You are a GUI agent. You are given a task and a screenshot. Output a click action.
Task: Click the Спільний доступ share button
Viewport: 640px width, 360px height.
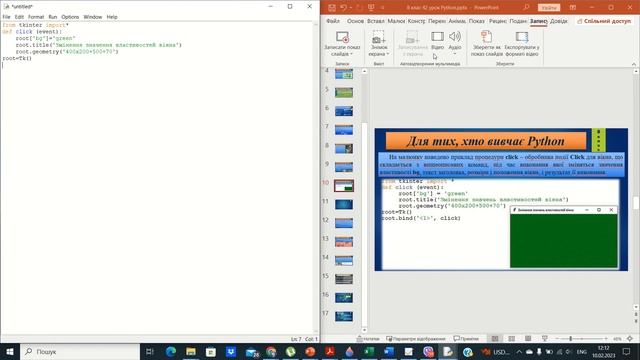604,21
